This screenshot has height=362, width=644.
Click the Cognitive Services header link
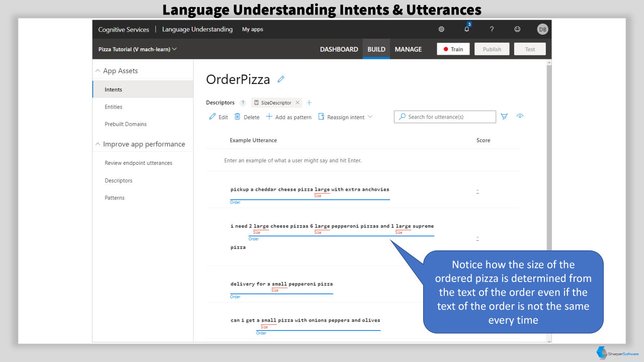click(124, 29)
